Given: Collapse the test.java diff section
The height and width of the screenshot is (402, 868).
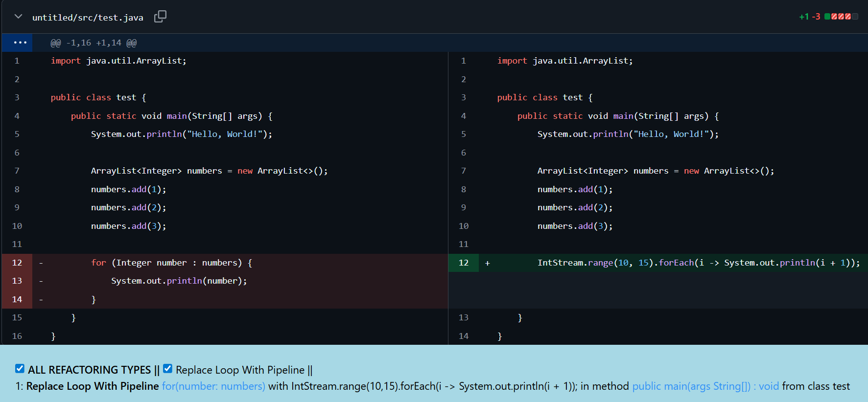Looking at the screenshot, I should click(19, 17).
